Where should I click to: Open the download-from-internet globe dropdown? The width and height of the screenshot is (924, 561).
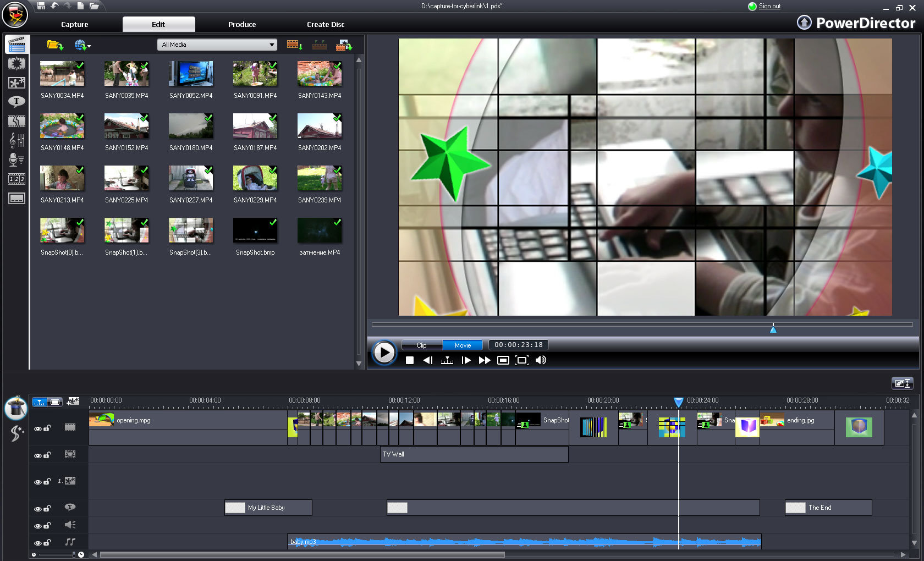click(82, 45)
